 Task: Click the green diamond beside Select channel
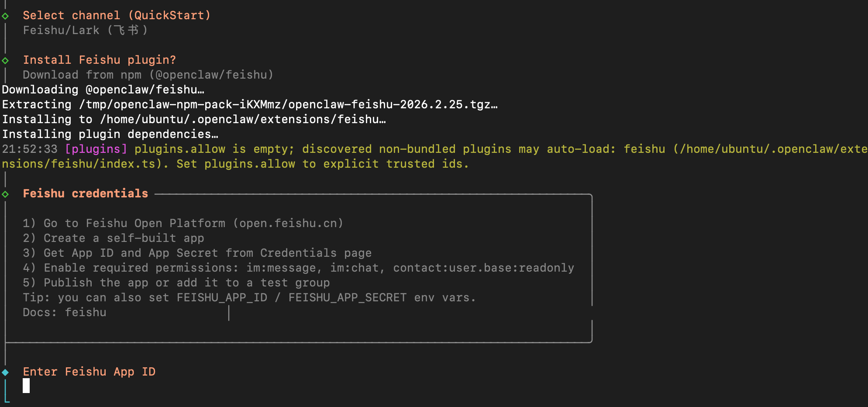pyautogui.click(x=5, y=16)
